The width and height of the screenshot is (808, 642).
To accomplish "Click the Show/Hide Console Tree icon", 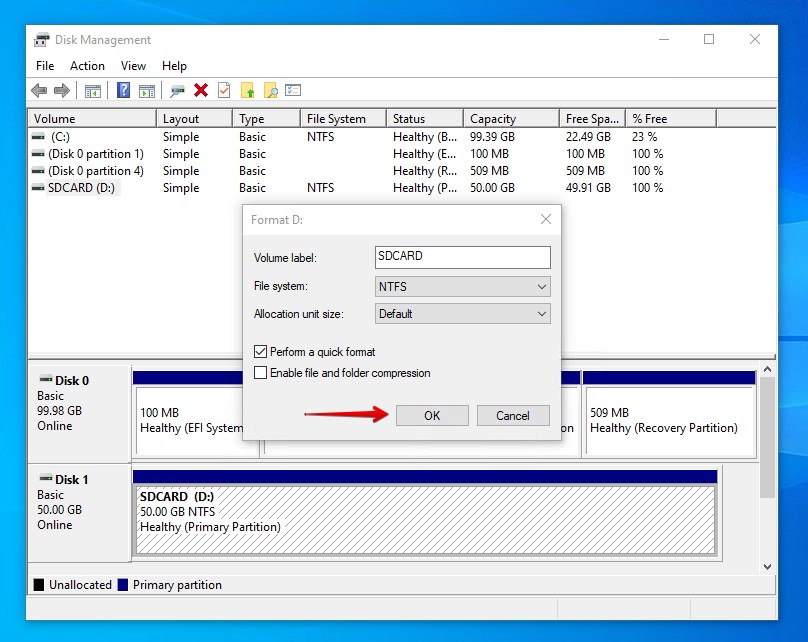I will coord(93,91).
